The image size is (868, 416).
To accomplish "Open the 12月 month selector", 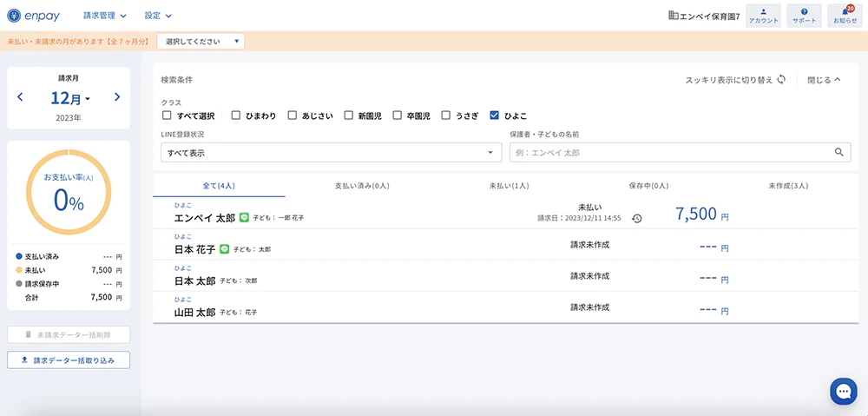I will 70,98.
